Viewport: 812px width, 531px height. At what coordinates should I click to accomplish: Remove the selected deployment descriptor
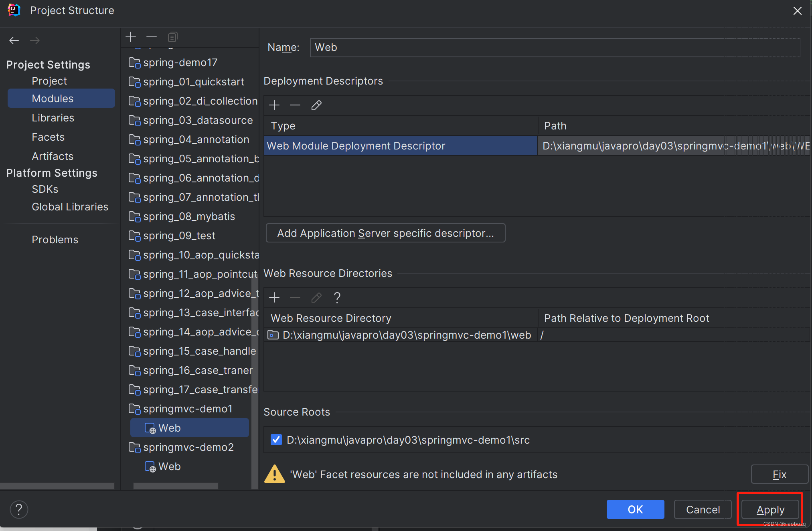(295, 105)
